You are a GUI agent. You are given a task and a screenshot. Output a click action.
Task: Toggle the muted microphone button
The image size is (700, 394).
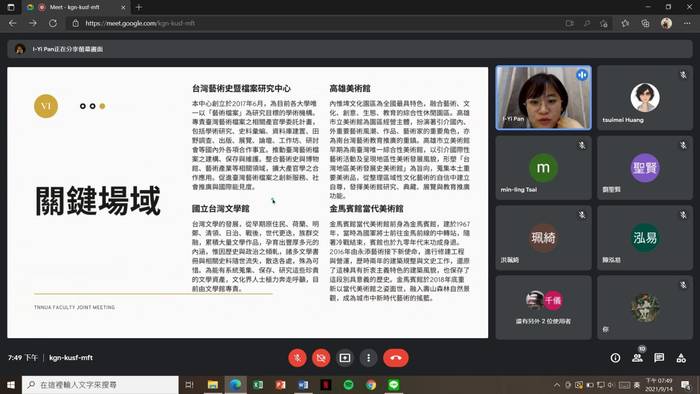pos(297,358)
